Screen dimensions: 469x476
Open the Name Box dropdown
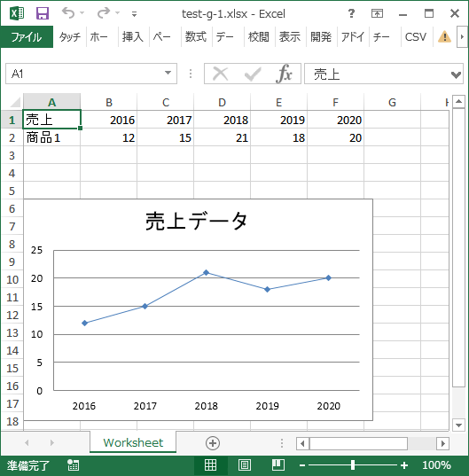coord(168,73)
